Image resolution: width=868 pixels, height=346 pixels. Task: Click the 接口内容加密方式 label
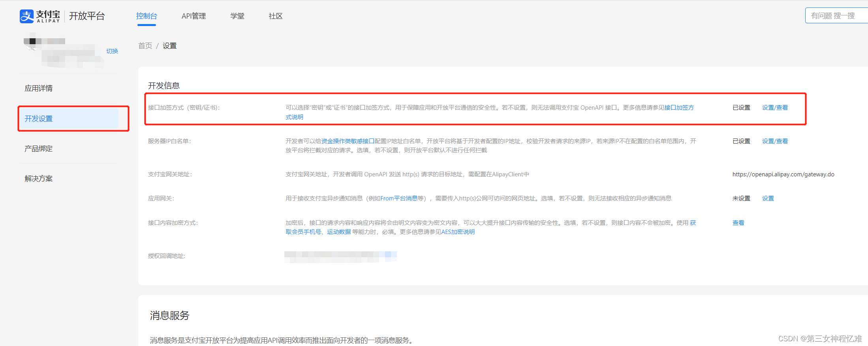tap(173, 223)
